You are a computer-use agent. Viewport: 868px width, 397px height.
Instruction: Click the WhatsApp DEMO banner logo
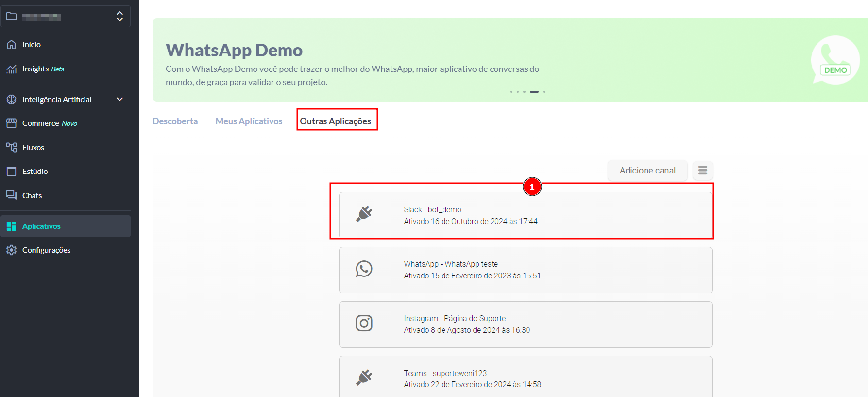(x=835, y=60)
